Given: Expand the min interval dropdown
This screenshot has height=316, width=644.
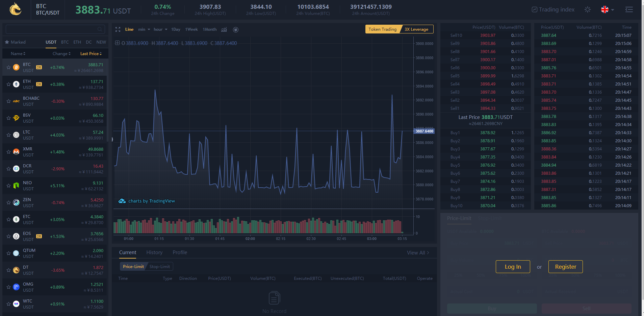Looking at the screenshot, I should click(144, 29).
